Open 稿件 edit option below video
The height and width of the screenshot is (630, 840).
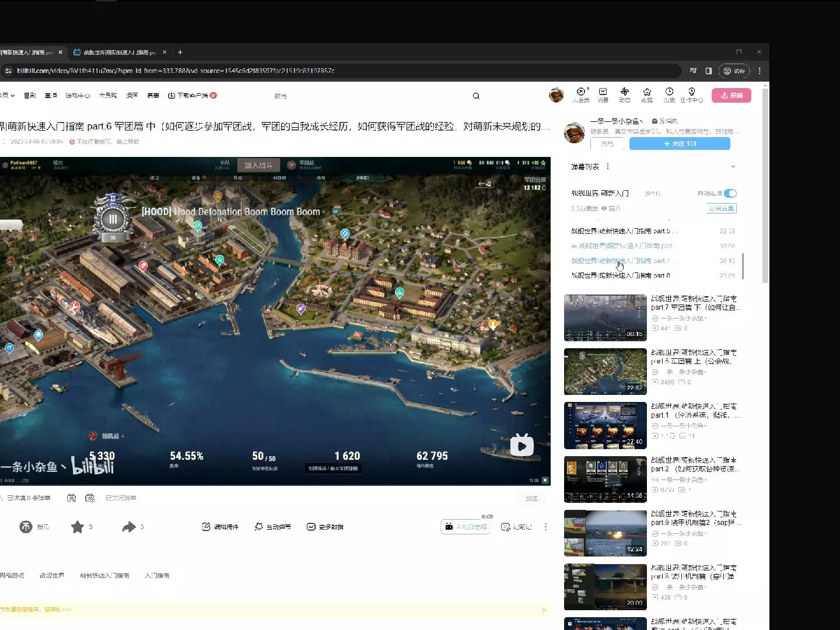pos(220,527)
